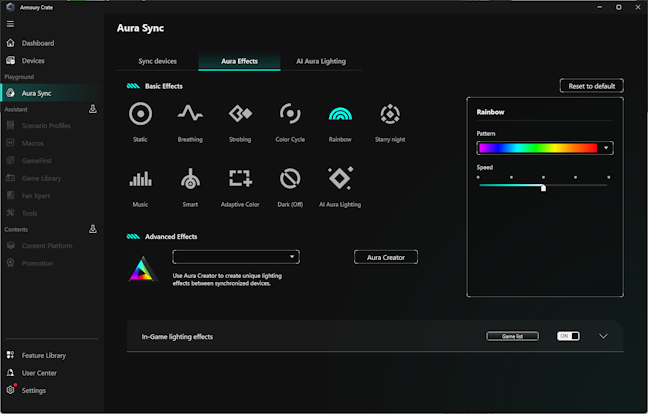Image resolution: width=648 pixels, height=414 pixels.
Task: Pick the Color Cycle effect icon
Action: click(x=290, y=113)
